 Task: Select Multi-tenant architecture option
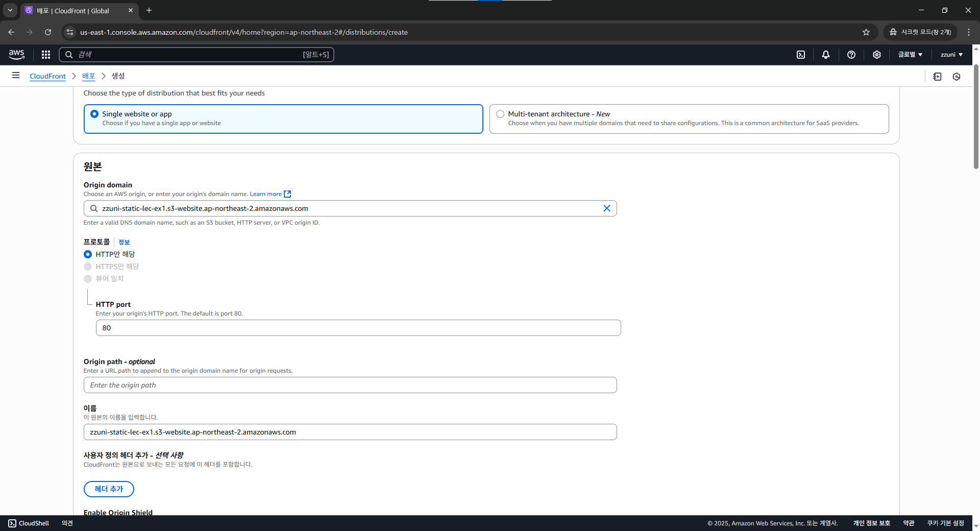click(689, 119)
